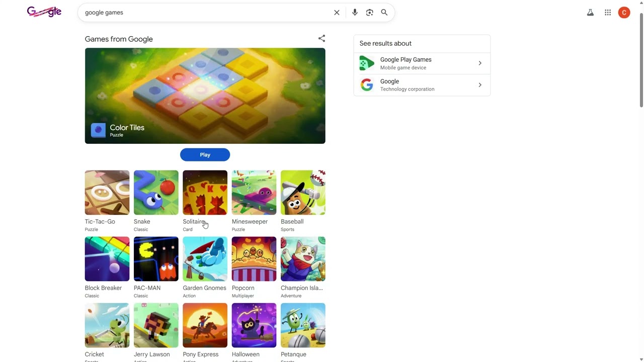The height and width of the screenshot is (362, 644).
Task: Click the Tic-Tac-Go label text
Action: pos(100,222)
